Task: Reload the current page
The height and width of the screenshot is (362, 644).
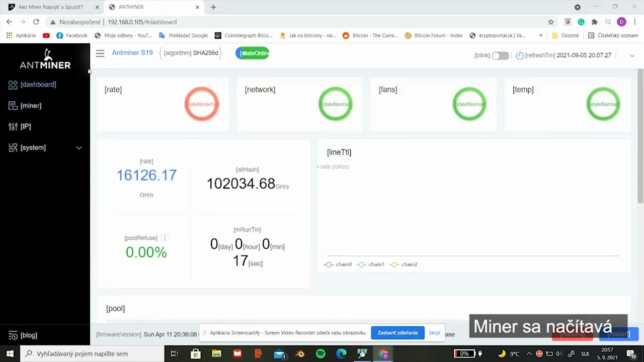Action: (x=36, y=22)
